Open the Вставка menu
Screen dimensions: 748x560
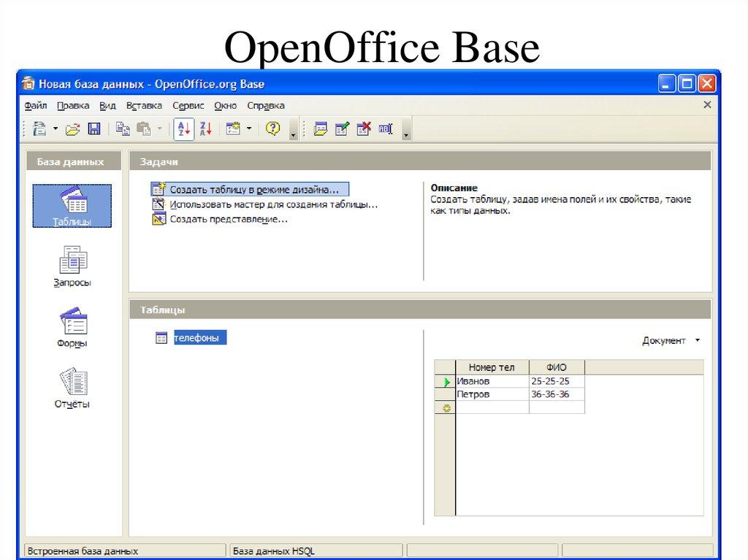143,105
